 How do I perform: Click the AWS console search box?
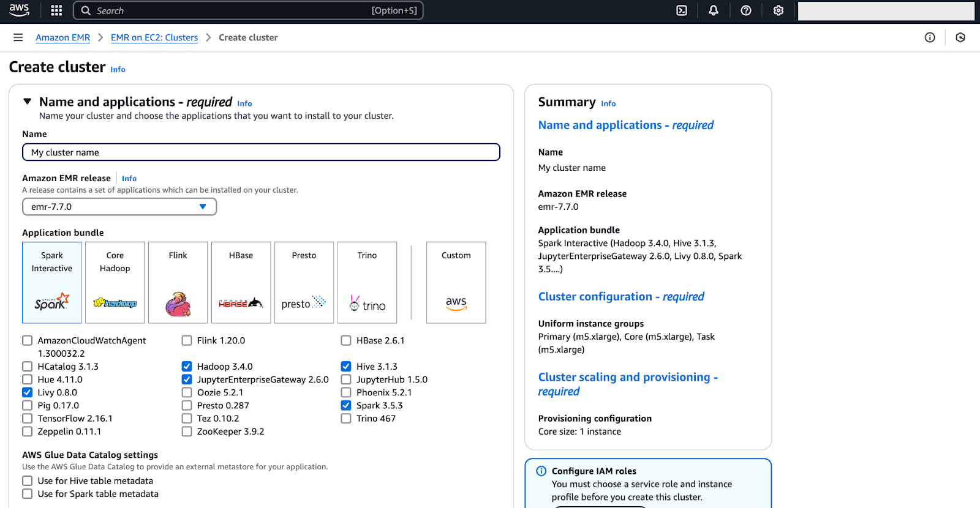(248, 10)
